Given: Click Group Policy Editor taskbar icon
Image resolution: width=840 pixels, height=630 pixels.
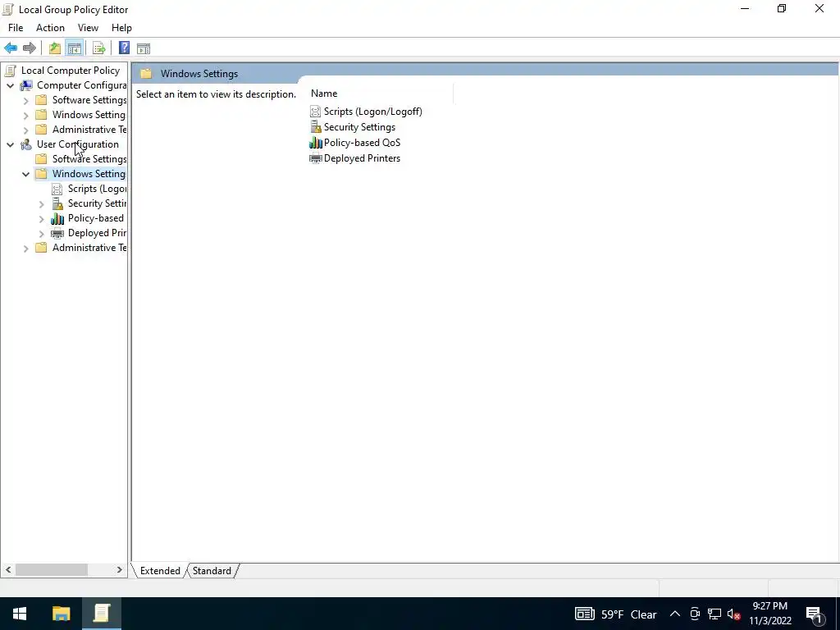Looking at the screenshot, I should pos(101,614).
